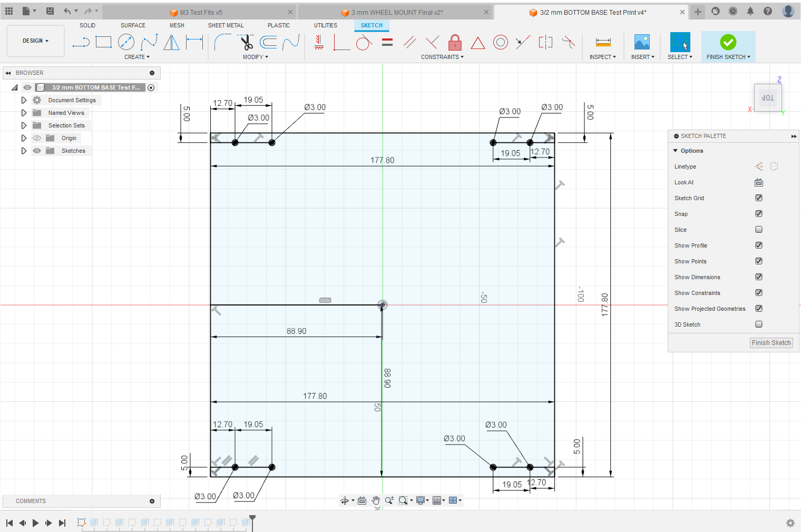Open the MODIFY dropdown menu
This screenshot has height=532, width=801.
(x=256, y=57)
